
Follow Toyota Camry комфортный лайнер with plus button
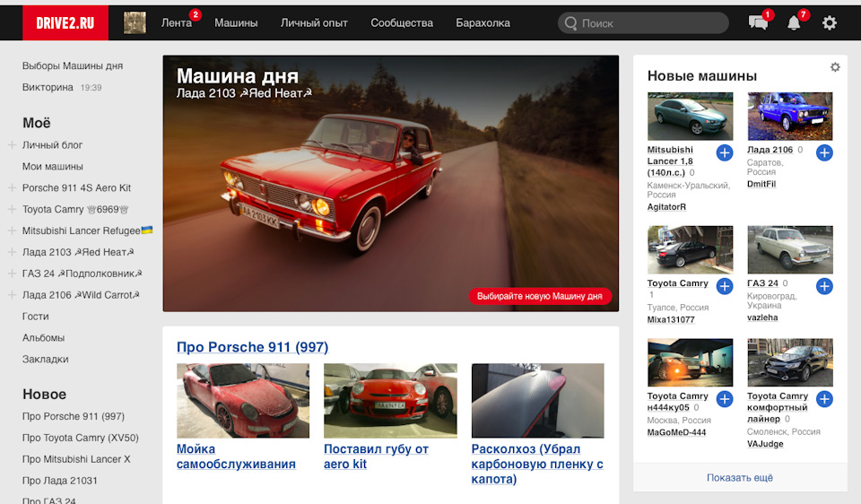pyautogui.click(x=824, y=399)
